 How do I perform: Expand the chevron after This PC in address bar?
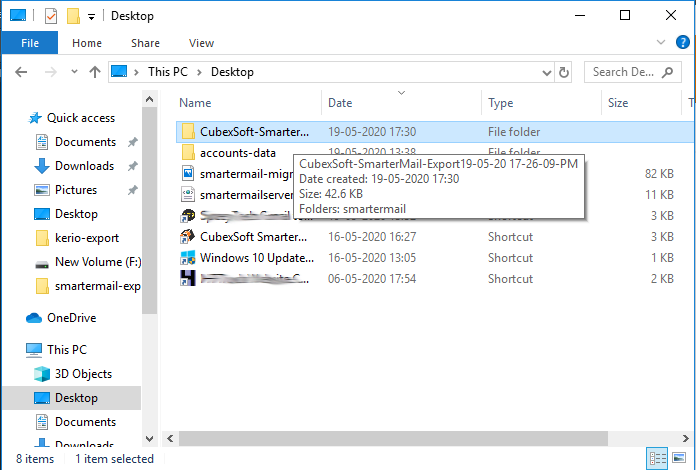coord(199,72)
